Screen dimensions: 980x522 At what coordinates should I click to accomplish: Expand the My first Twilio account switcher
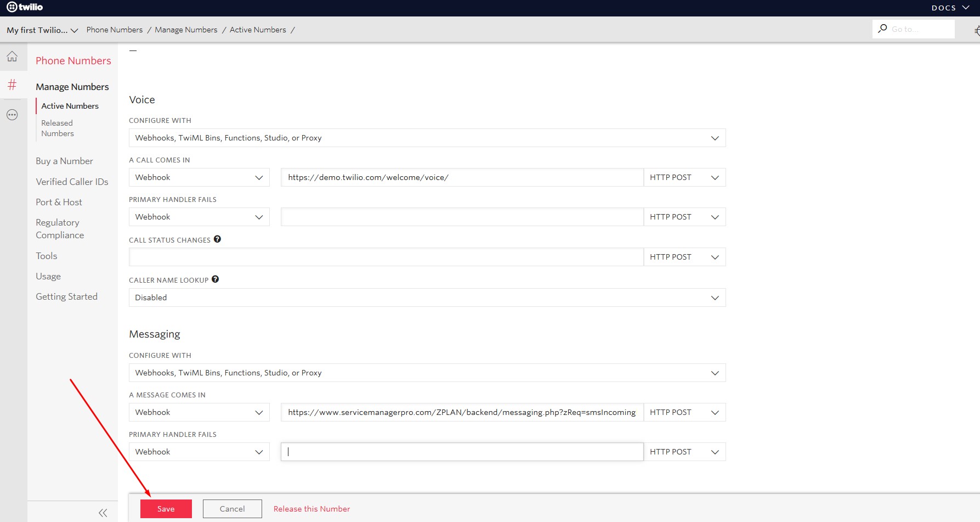click(42, 30)
